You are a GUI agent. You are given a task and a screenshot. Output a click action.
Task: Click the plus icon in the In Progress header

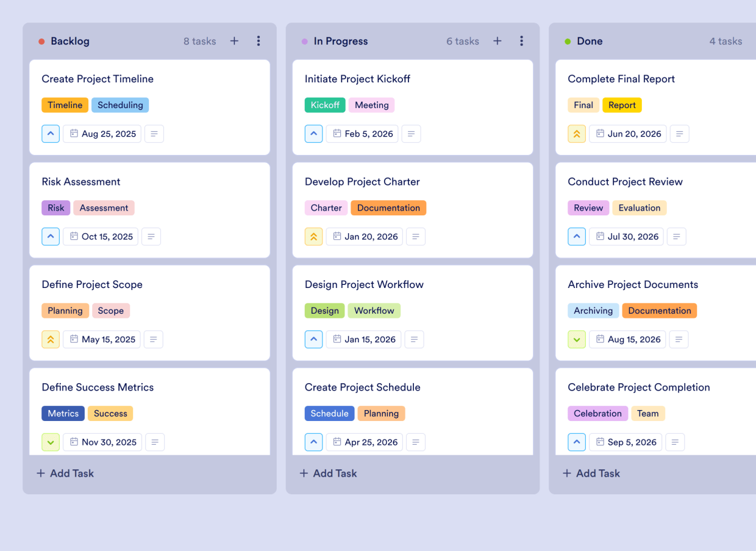[497, 41]
